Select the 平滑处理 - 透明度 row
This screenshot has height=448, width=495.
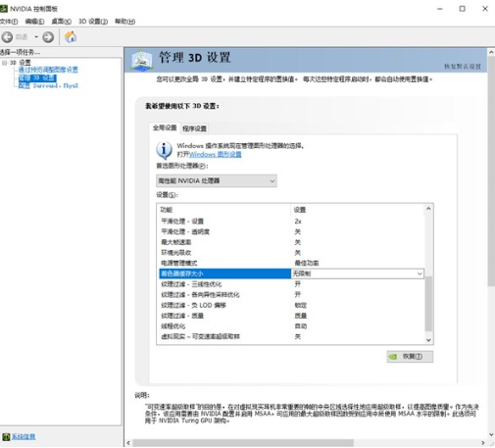tap(292, 231)
